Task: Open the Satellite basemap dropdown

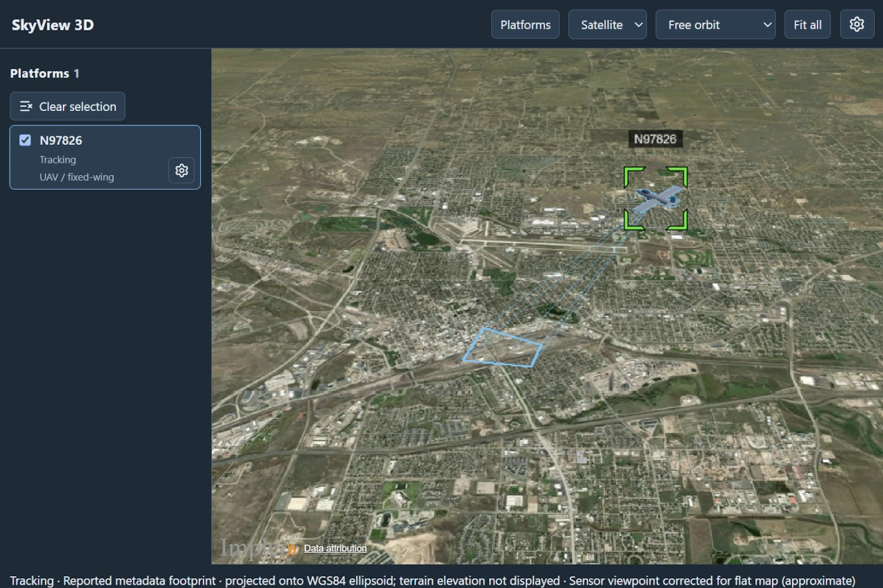Action: click(608, 24)
